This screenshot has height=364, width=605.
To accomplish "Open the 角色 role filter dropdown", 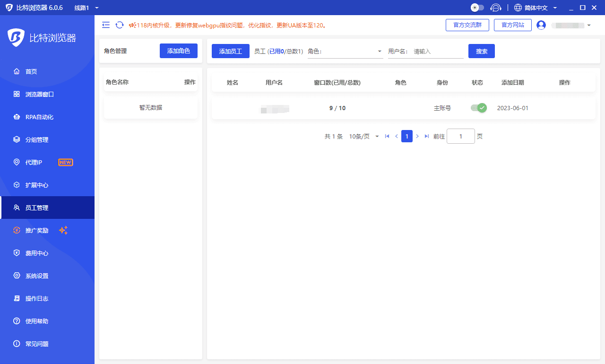I will coord(345,51).
